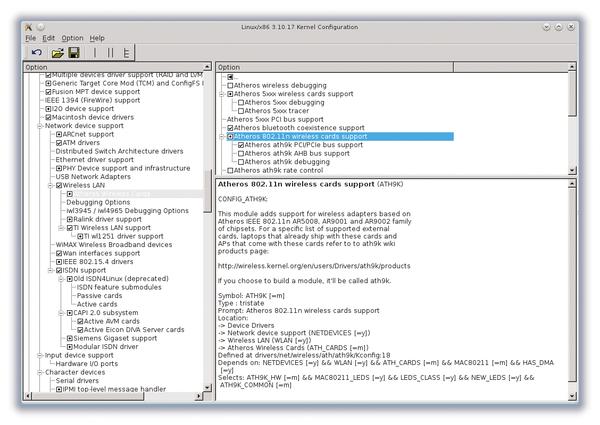Collapse the ISDN support tree node
Image resolution: width=600 pixels, height=425 pixels.
(51, 270)
